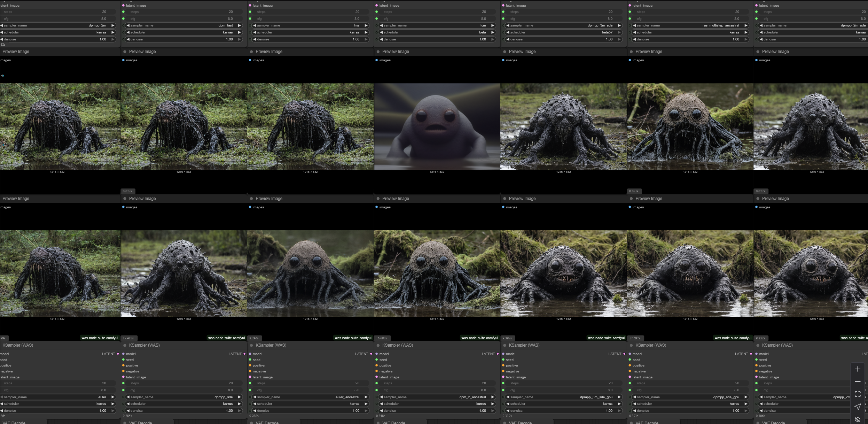The width and height of the screenshot is (868, 424).
Task: Toggle link visibility eye icon
Action: (x=858, y=419)
